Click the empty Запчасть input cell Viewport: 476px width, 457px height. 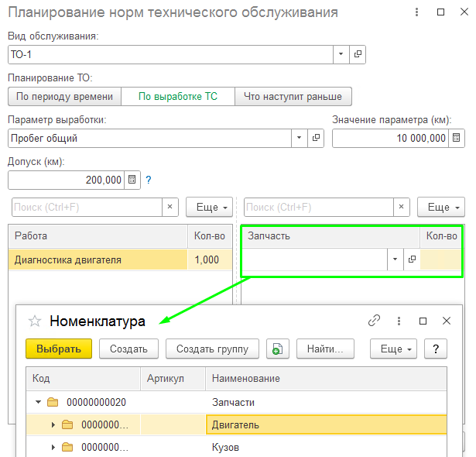pos(314,259)
